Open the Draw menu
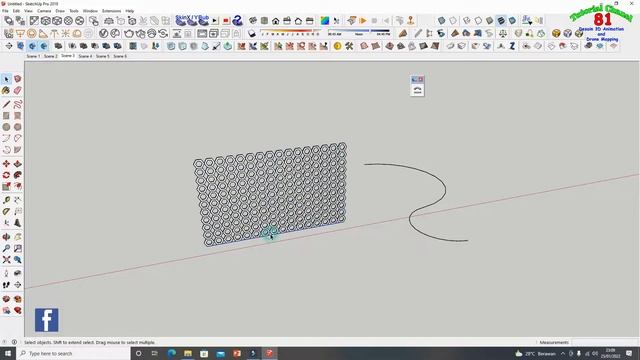Image resolution: width=640 pixels, height=360 pixels. (60, 11)
